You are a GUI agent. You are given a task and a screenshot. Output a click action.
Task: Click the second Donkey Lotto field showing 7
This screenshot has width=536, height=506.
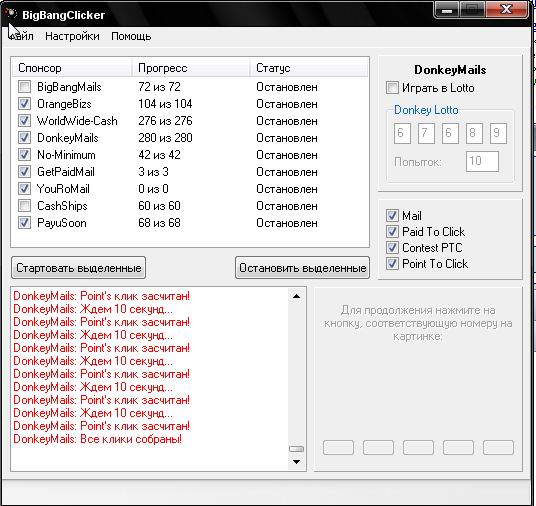click(426, 133)
